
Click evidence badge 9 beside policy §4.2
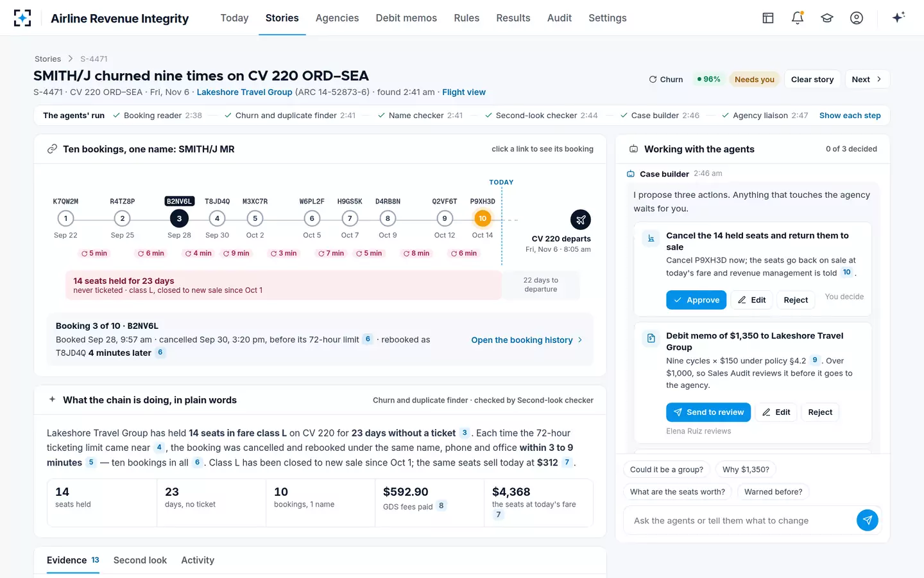pos(815,360)
